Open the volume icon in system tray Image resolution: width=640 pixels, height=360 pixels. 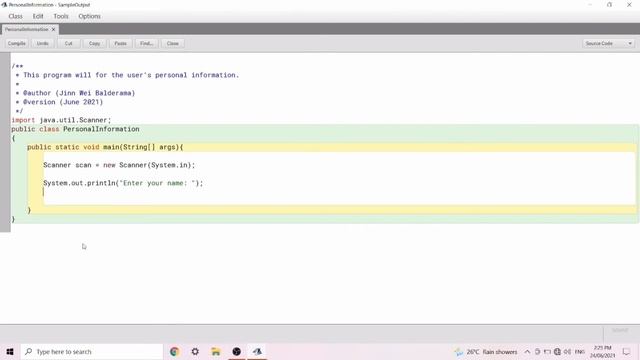click(x=567, y=351)
